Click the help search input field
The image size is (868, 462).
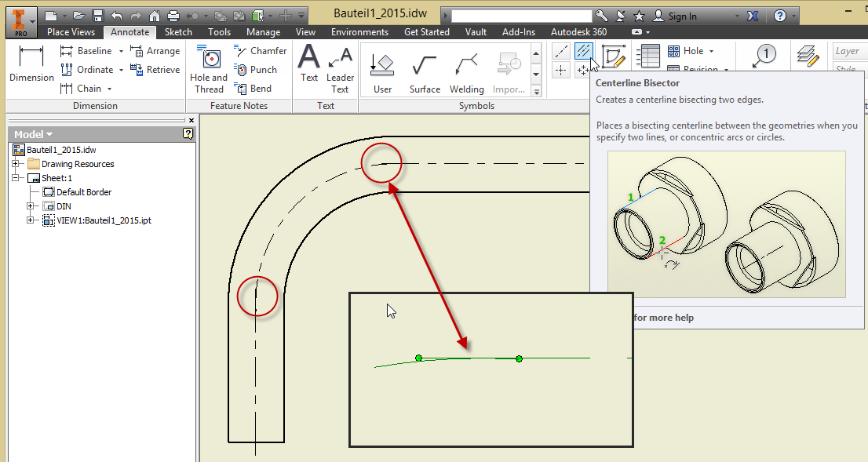(x=522, y=16)
